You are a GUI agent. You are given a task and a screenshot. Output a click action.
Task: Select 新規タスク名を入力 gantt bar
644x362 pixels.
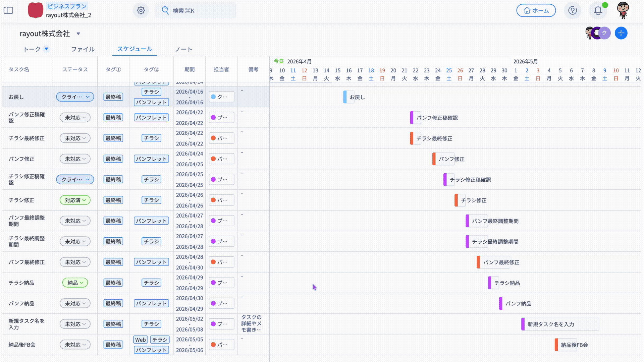pos(560,324)
